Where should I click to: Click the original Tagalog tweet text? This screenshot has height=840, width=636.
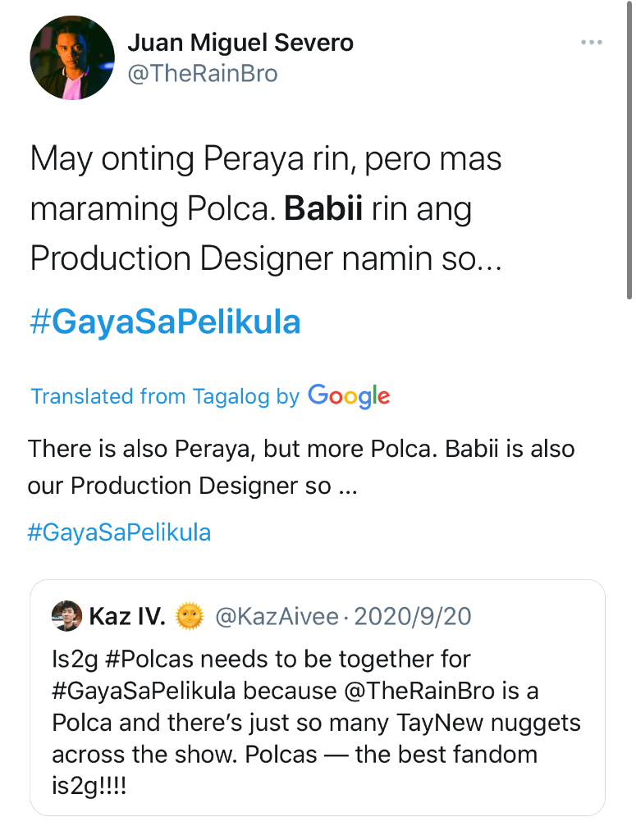click(266, 209)
